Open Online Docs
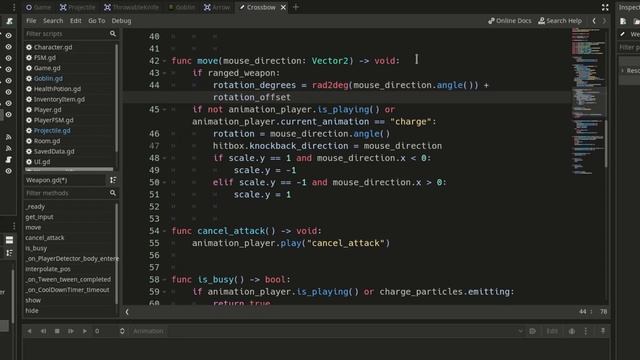The width and height of the screenshot is (640, 360). tap(510, 20)
